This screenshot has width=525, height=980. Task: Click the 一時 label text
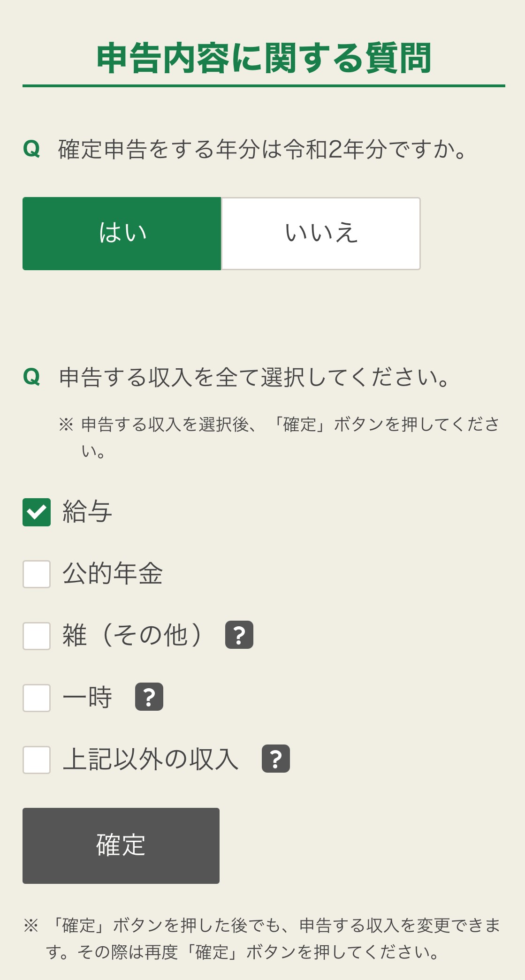click(88, 697)
